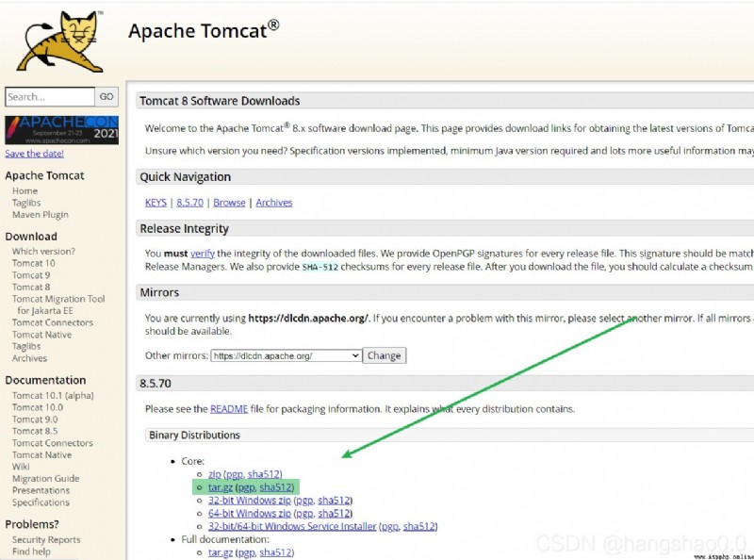The image size is (754, 560).
Task: Select Tomcat 10 under Download
Action: point(34,263)
